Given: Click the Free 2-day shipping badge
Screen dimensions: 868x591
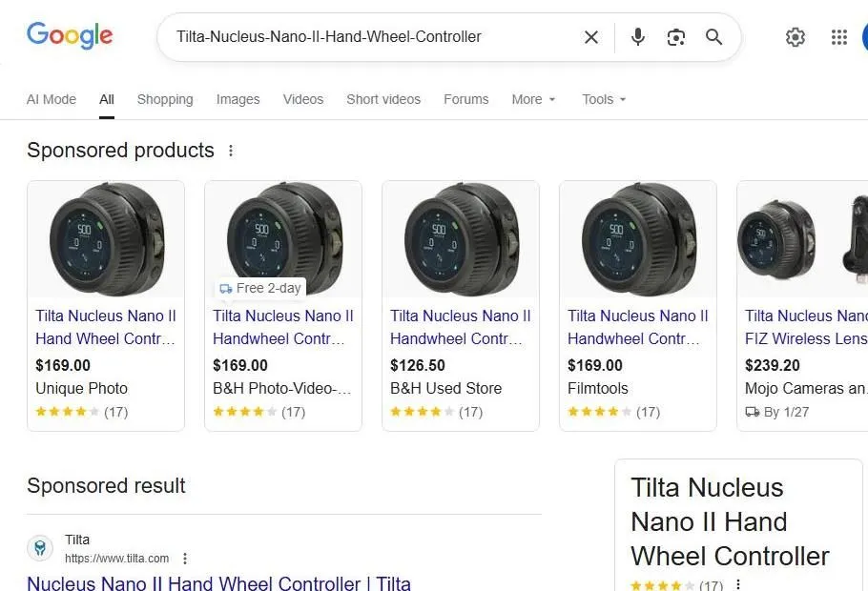Looking at the screenshot, I should 259,288.
